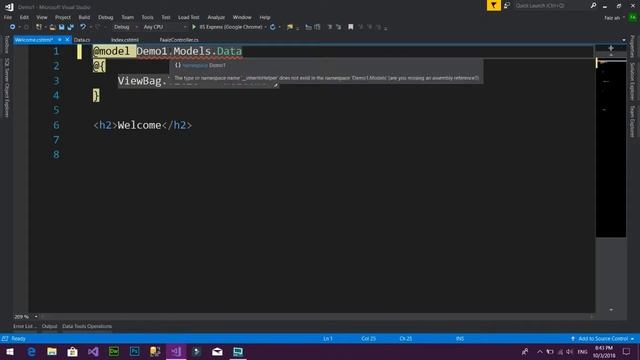Click the new project toolbar icon
Screen dimensions: 640x360
(x=39, y=27)
